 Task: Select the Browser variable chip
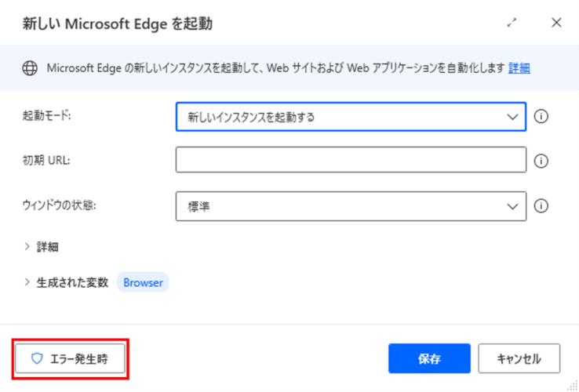click(x=143, y=283)
